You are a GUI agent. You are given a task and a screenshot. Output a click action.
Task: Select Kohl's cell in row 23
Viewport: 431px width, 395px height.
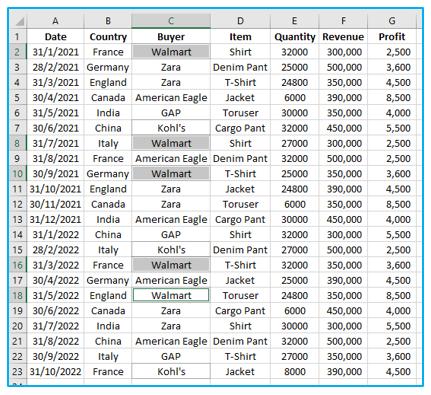[171, 372]
